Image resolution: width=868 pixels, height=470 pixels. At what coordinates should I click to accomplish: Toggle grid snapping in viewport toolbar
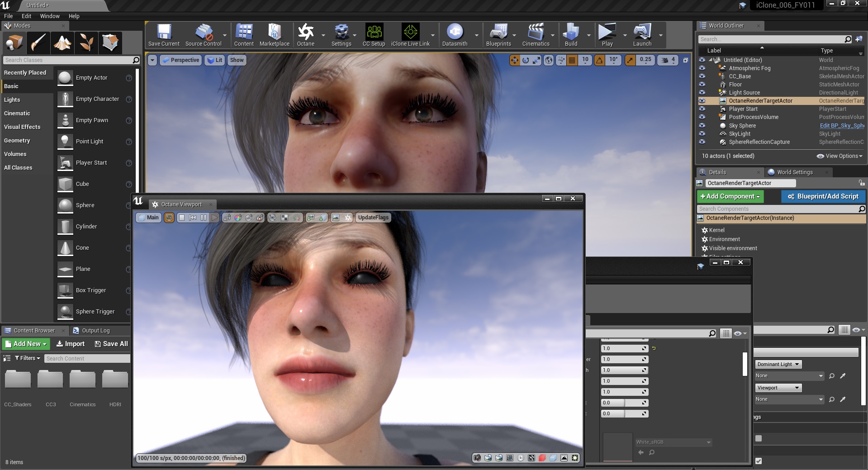point(572,60)
